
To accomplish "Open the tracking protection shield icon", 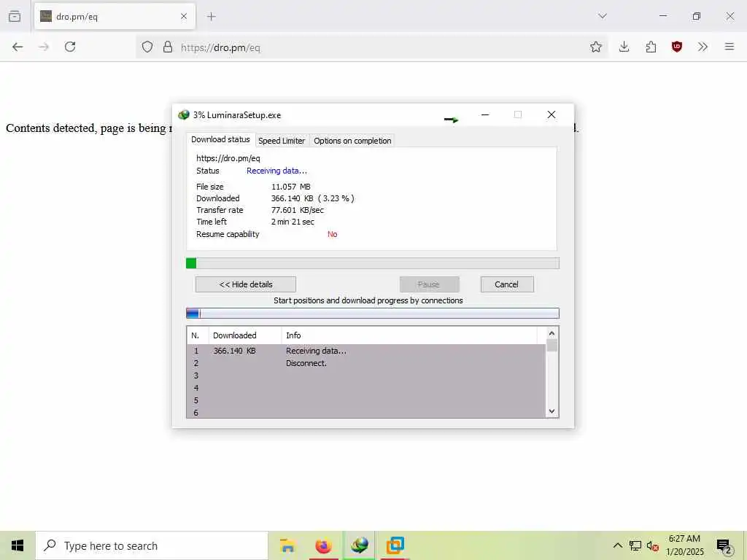I will (147, 47).
